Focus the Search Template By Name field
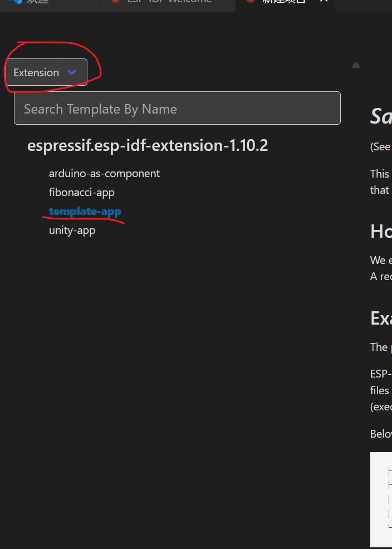The width and height of the screenshot is (392, 549). tap(177, 108)
